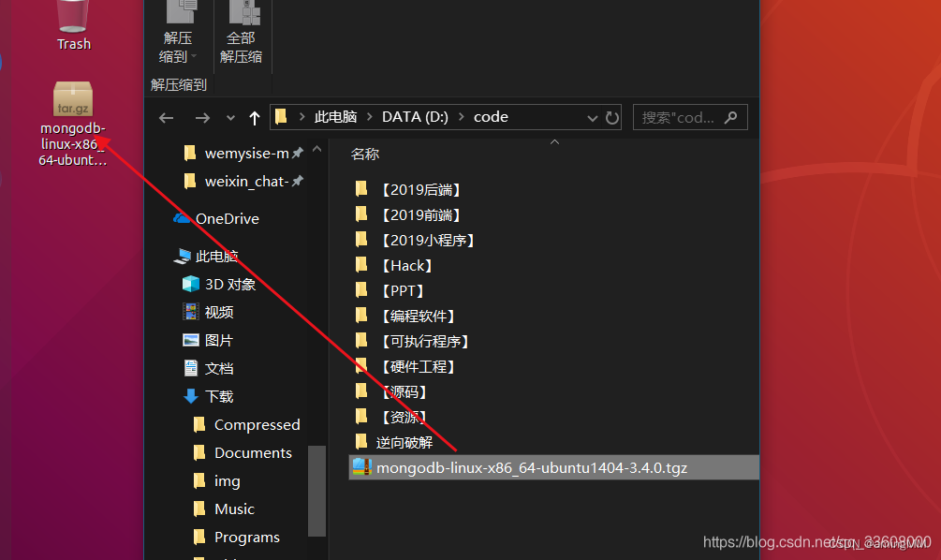
Task: Open Documents folder in the sidebar
Action: [243, 453]
